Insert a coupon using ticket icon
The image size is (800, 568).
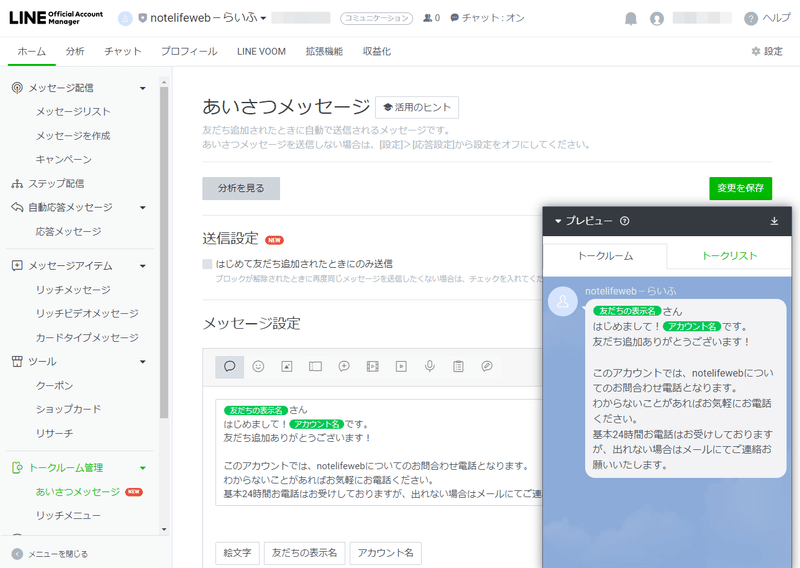click(x=315, y=366)
